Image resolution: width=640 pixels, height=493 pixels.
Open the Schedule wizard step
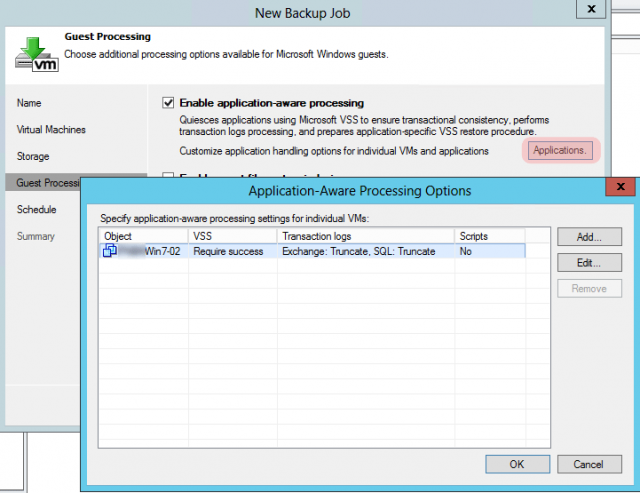click(x=36, y=209)
